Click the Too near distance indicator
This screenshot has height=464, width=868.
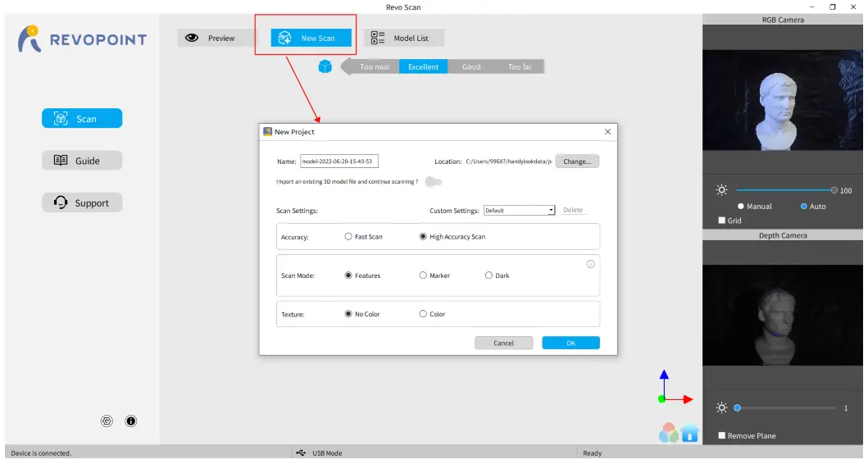click(375, 66)
